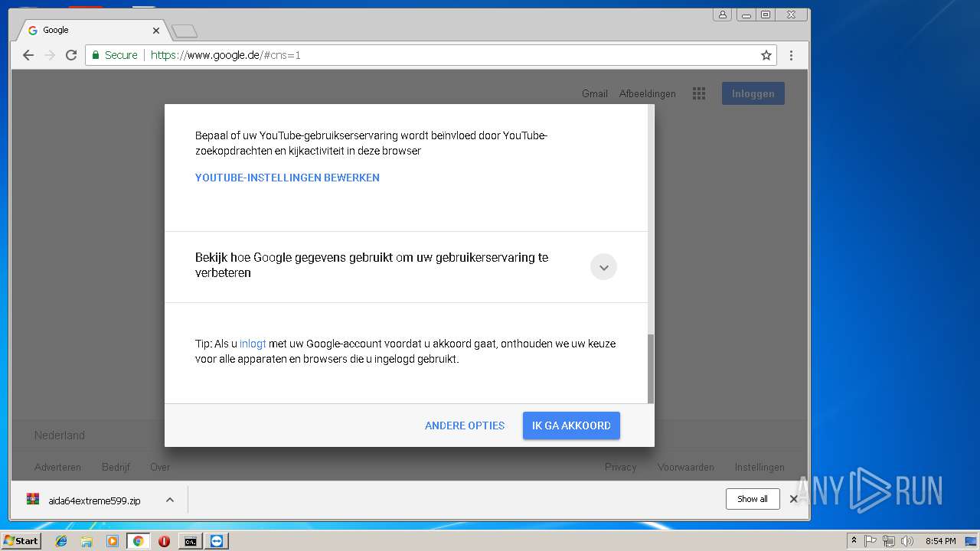Viewport: 980px width, 551px height.
Task: Open Over footer link
Action: (x=160, y=467)
